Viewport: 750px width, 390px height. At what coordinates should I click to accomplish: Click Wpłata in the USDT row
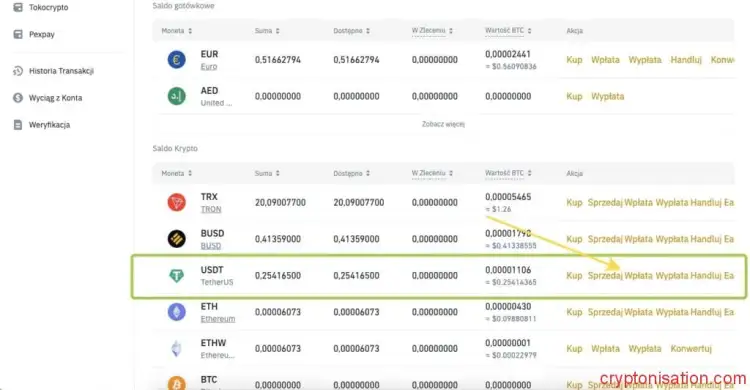638,276
